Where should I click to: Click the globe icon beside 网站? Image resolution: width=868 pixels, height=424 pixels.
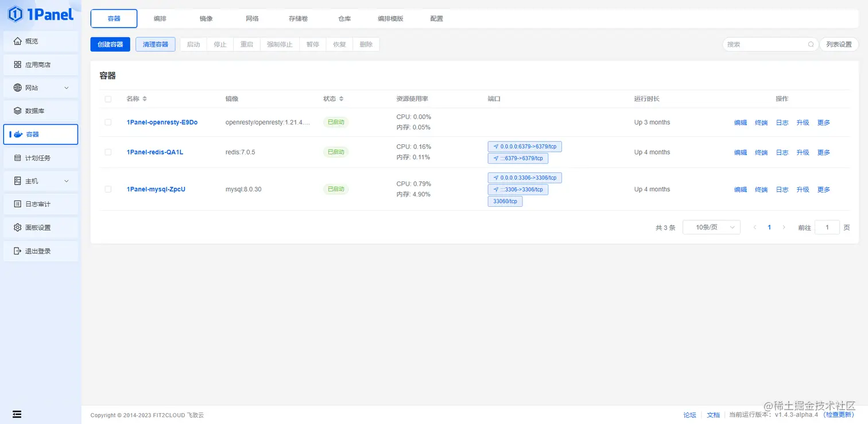click(x=17, y=88)
